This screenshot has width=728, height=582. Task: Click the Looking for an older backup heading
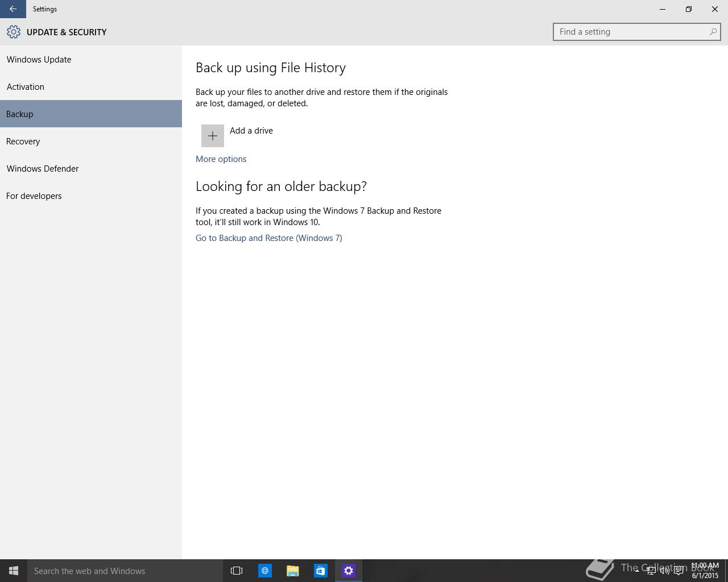[281, 186]
